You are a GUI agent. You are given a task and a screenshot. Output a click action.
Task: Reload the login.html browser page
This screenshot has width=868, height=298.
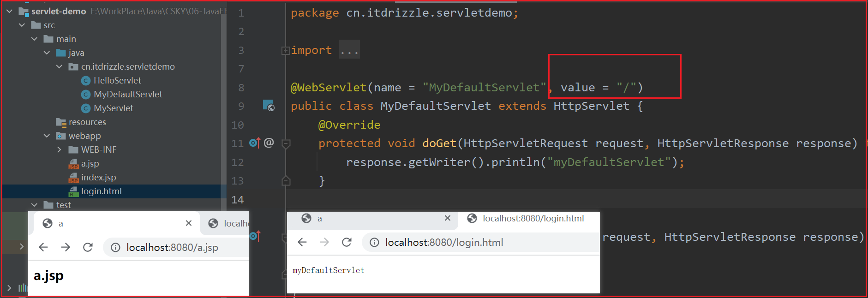[x=347, y=242]
